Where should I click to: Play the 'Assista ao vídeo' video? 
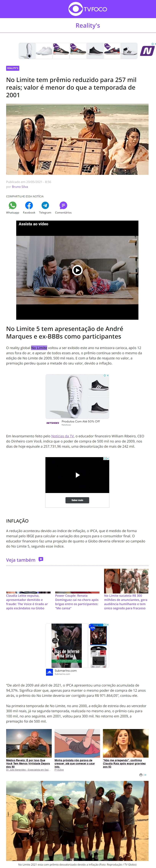click(x=77, y=270)
